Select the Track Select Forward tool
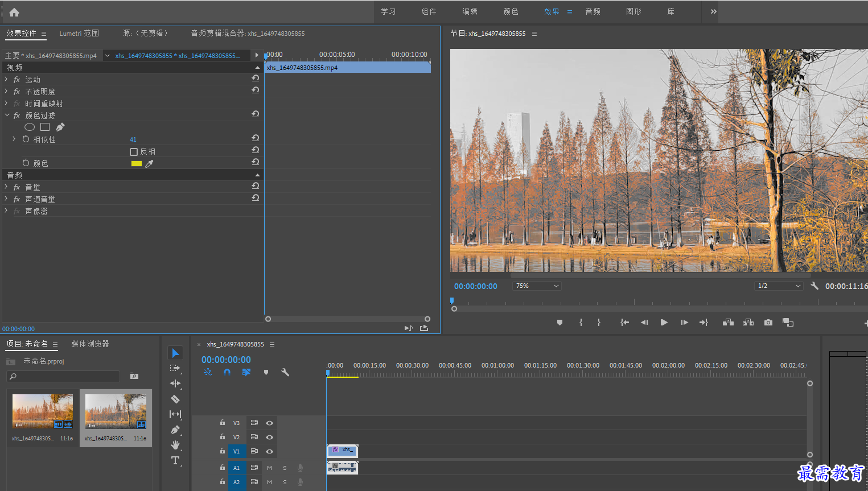The image size is (868, 491). pos(175,368)
